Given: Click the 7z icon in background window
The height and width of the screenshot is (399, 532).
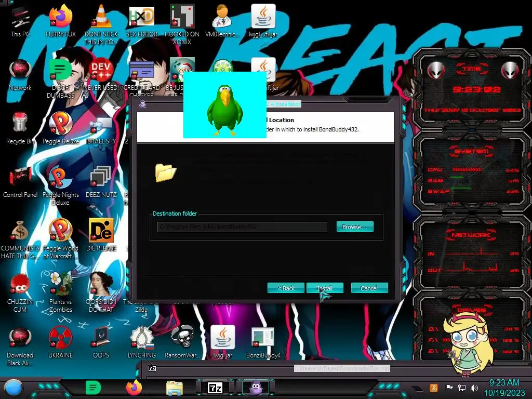Looking at the screenshot, I should [152, 368].
